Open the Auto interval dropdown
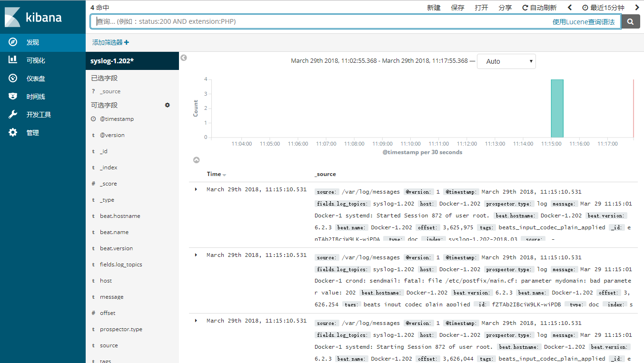 (x=506, y=61)
